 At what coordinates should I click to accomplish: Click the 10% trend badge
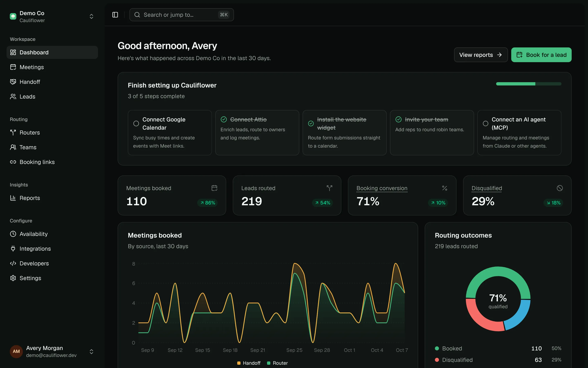coord(438,203)
